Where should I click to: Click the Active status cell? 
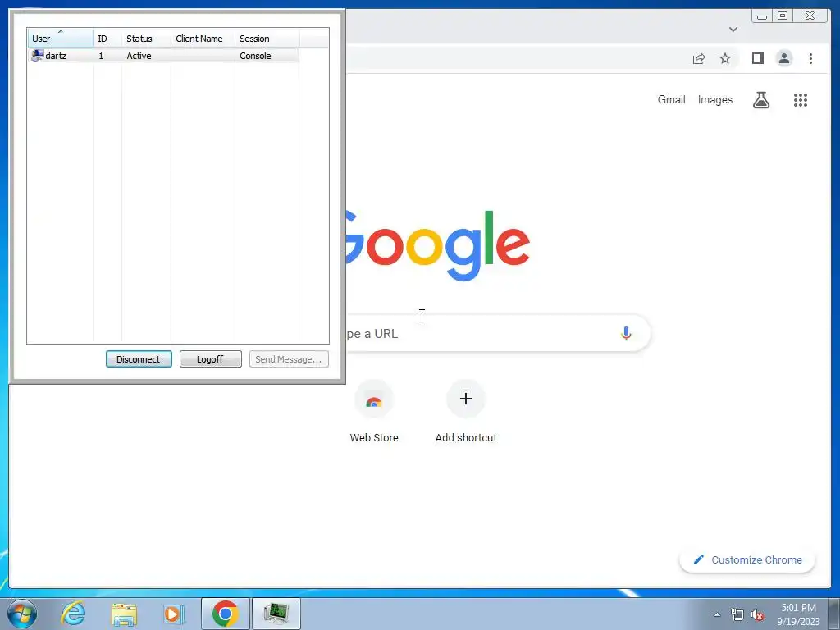pyautogui.click(x=139, y=56)
